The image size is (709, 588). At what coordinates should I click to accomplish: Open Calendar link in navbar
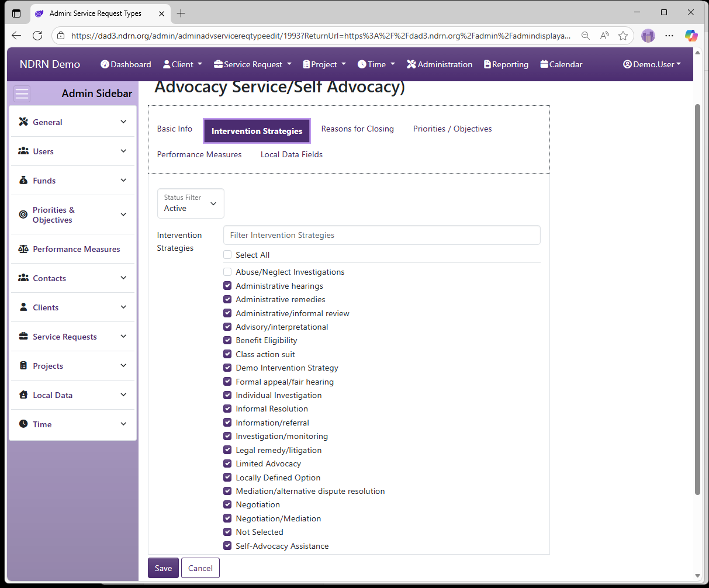(561, 64)
